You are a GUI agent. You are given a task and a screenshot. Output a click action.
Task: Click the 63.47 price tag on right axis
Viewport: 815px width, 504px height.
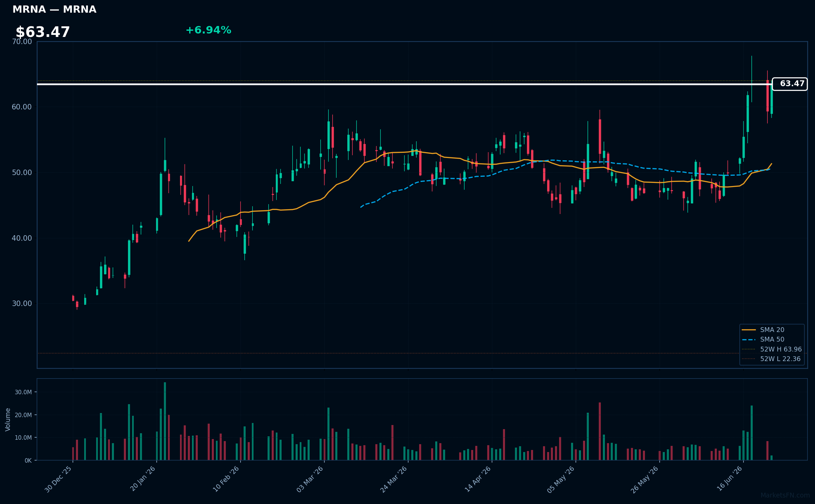coord(790,84)
